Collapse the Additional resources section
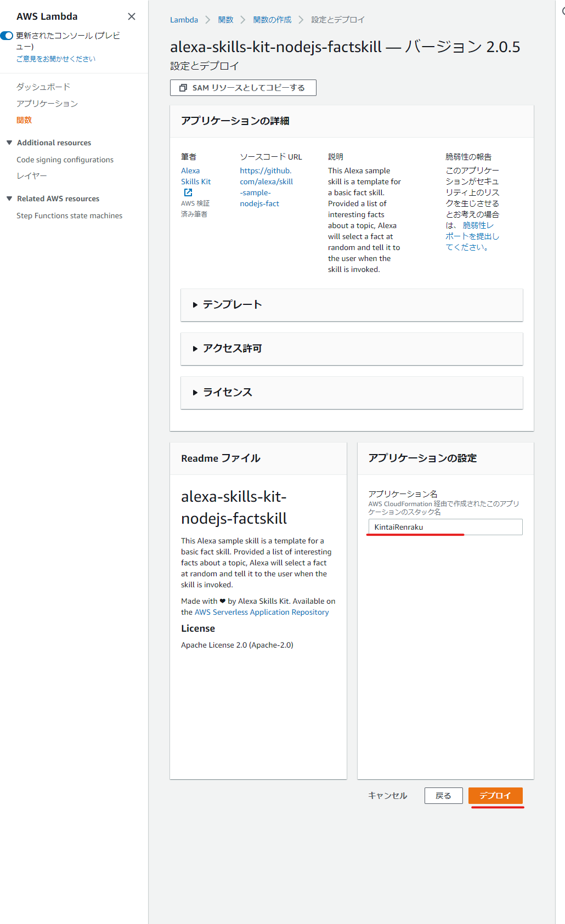565x924 pixels. tap(9, 143)
